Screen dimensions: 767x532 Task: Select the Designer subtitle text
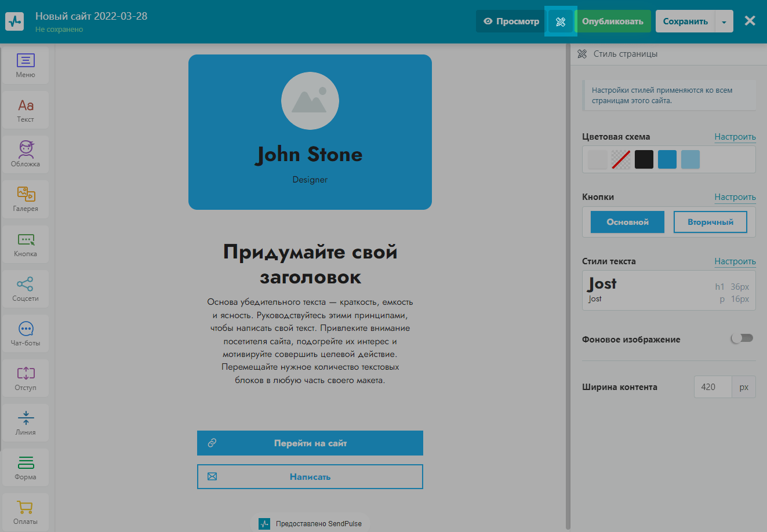[310, 180]
